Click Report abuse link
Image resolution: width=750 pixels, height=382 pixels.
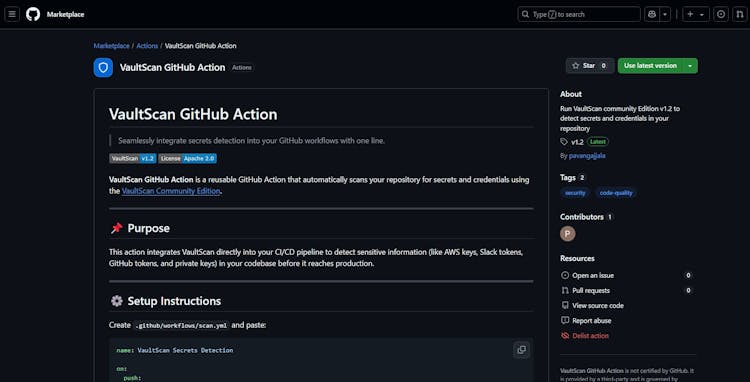click(x=592, y=321)
